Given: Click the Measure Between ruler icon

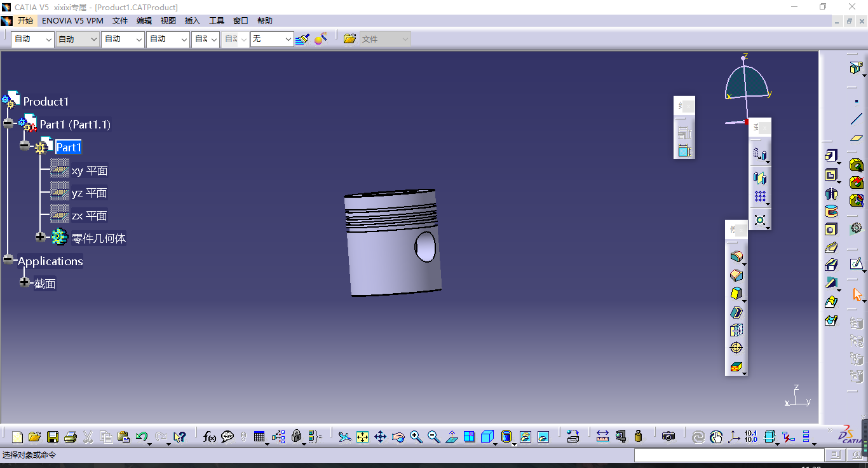Looking at the screenshot, I should pyautogui.click(x=602, y=436).
